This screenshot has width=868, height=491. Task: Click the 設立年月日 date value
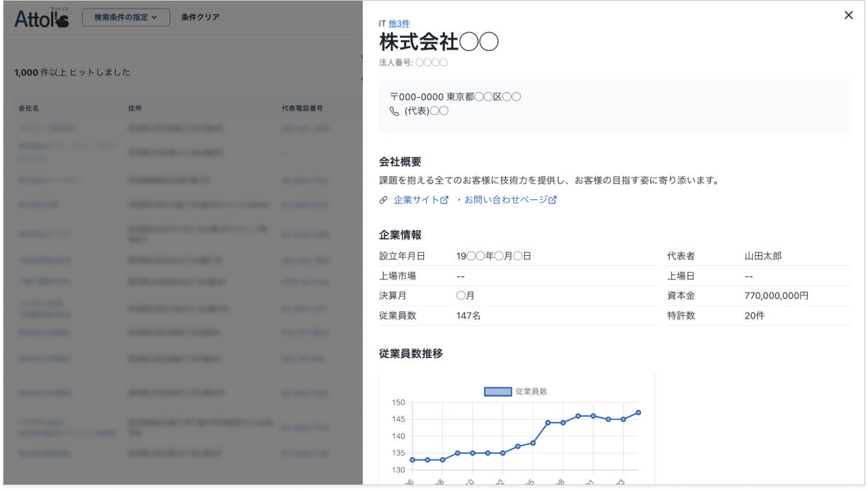(x=494, y=256)
